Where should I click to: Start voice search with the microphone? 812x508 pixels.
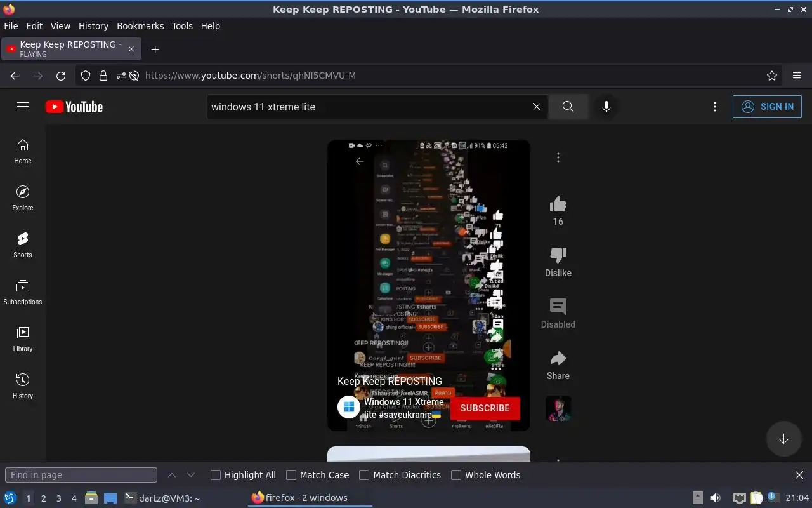[x=606, y=107]
